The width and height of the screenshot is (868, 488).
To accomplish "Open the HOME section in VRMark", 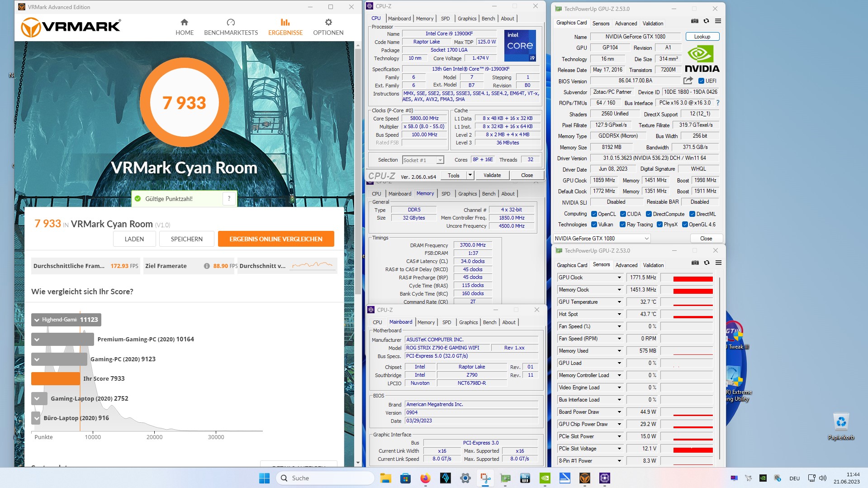I will 185,27.
